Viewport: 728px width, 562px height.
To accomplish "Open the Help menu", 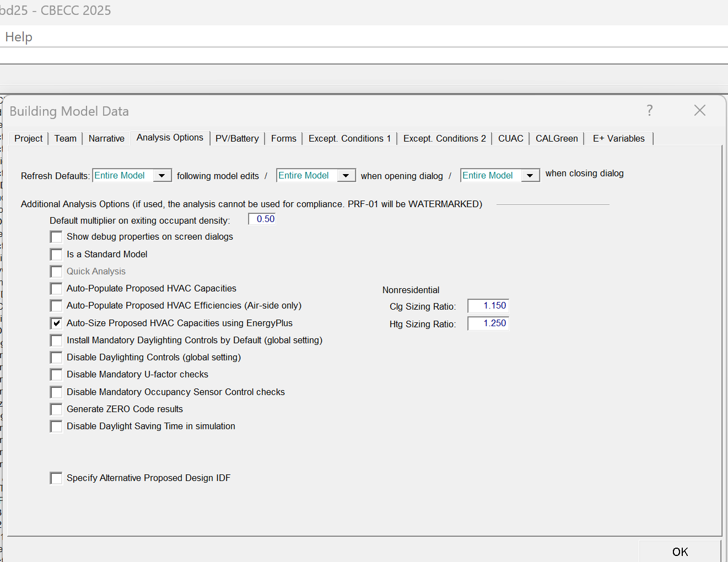I will click(19, 37).
